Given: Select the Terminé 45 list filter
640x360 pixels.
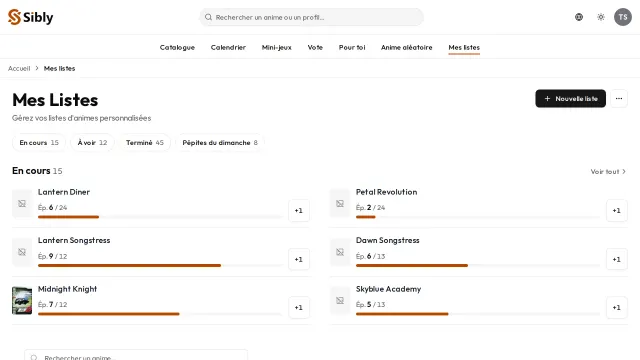Looking at the screenshot, I should tap(145, 142).
